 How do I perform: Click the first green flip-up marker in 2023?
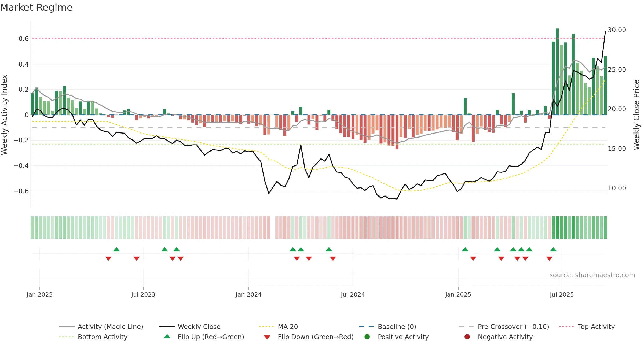(116, 249)
